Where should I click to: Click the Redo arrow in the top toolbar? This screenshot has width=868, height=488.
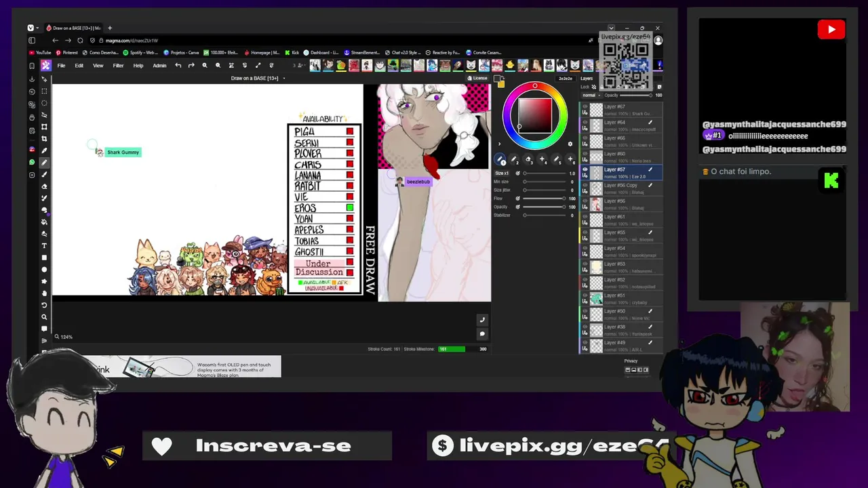point(191,66)
